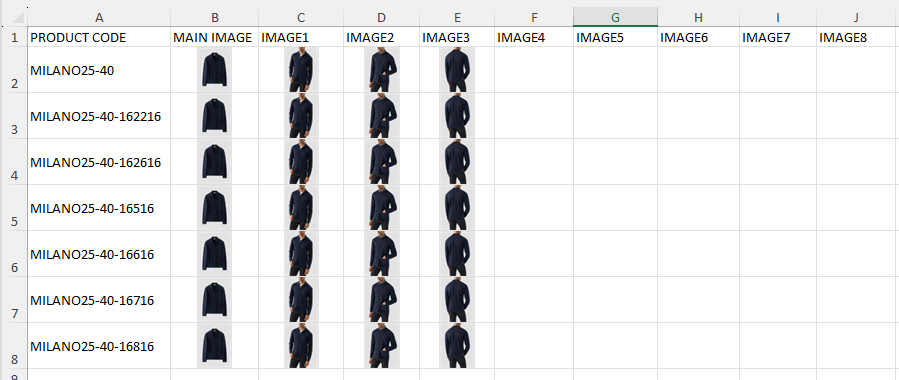This screenshot has height=380, width=899.
Task: Select IMAGE2 photo in MILANO25-40-16616 row
Action: pyautogui.click(x=382, y=254)
